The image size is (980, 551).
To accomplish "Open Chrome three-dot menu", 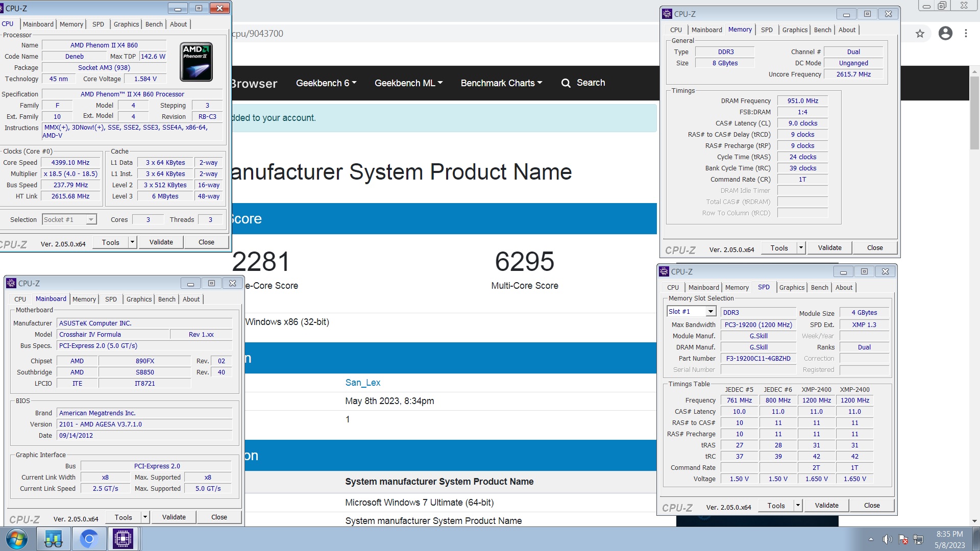I will [966, 34].
